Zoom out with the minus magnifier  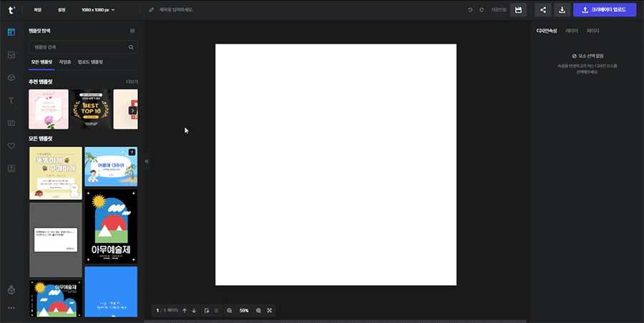tap(230, 311)
